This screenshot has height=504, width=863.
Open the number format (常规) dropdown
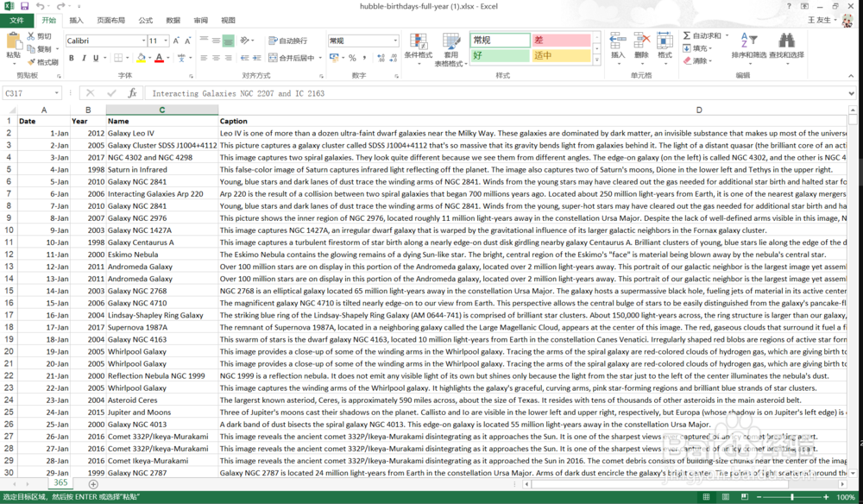pyautogui.click(x=395, y=41)
